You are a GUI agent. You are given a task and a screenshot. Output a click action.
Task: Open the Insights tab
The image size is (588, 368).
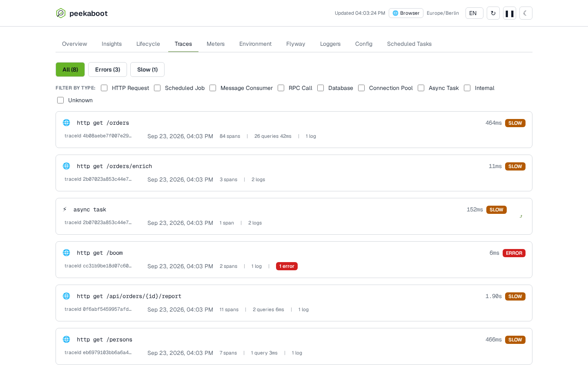[111, 44]
